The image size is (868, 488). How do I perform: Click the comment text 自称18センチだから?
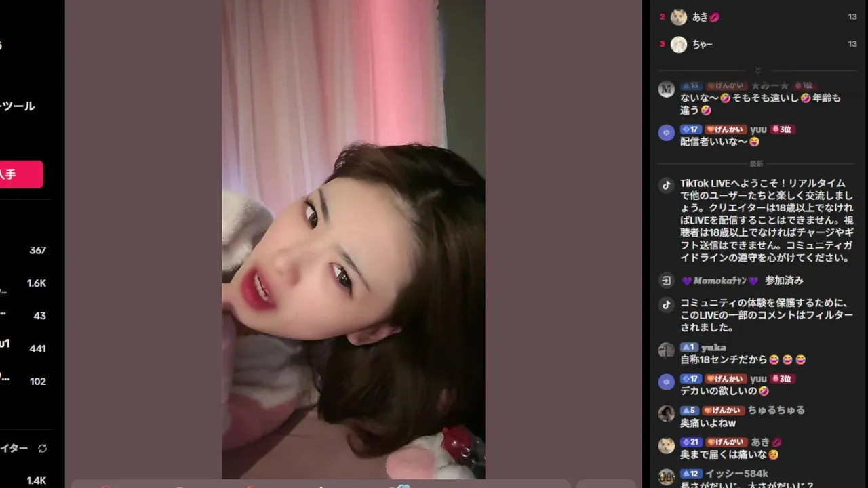tap(724, 360)
